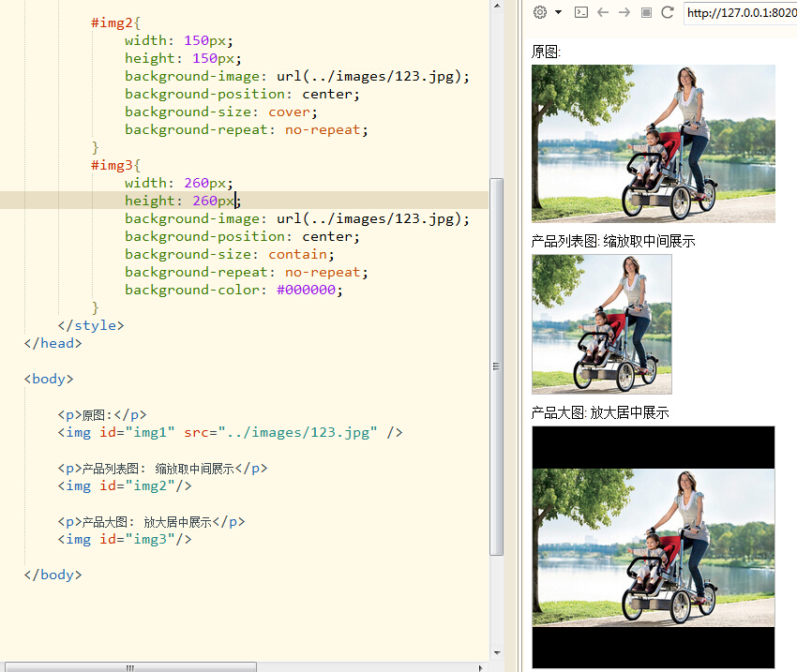
Task: Click the cropped square product list image
Action: pyautogui.click(x=602, y=324)
